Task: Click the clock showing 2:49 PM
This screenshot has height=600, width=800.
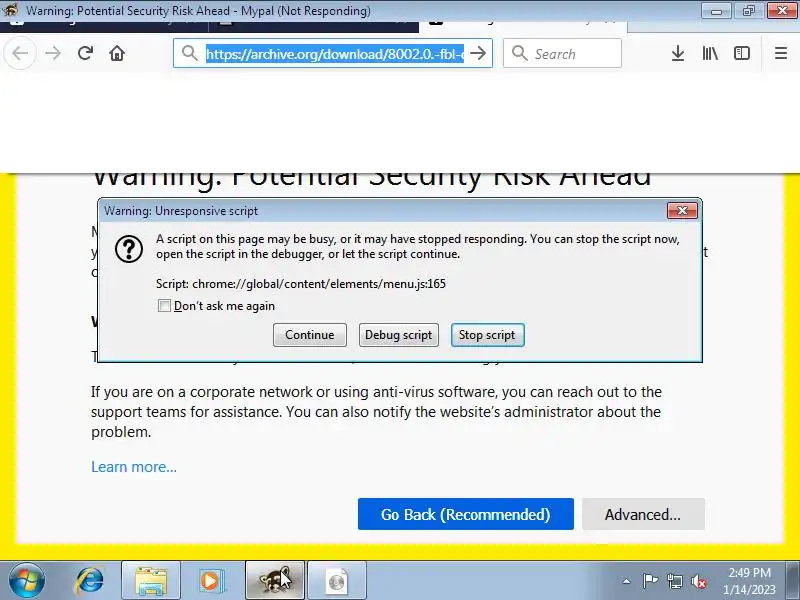Action: pyautogui.click(x=749, y=581)
